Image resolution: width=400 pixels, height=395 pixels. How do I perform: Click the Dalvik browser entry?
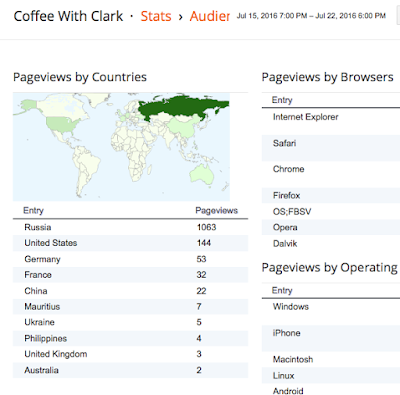pyautogui.click(x=285, y=244)
